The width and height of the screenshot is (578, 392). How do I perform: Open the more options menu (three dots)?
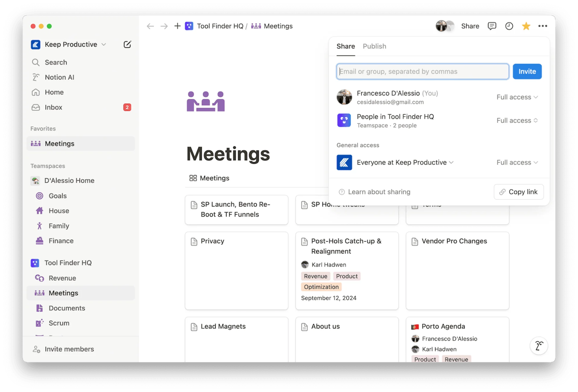click(x=542, y=26)
